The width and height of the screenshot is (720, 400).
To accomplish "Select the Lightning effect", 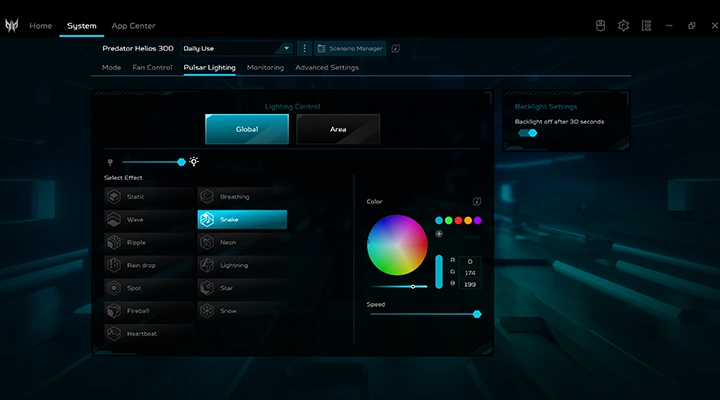I will pyautogui.click(x=242, y=265).
